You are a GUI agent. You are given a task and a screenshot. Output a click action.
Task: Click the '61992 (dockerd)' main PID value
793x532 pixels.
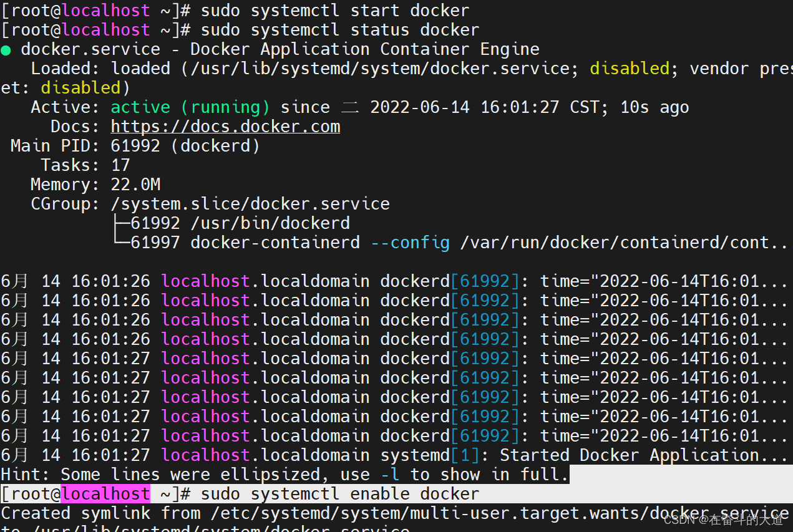coord(185,146)
